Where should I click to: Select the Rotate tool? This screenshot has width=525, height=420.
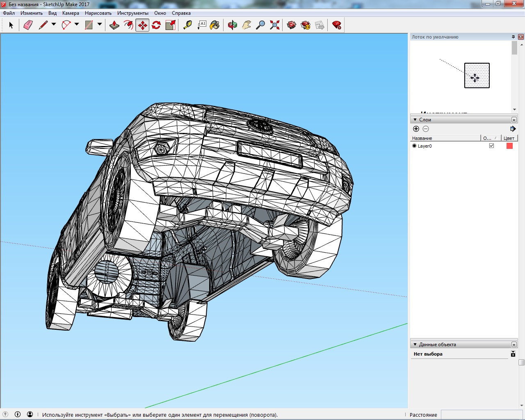[156, 25]
